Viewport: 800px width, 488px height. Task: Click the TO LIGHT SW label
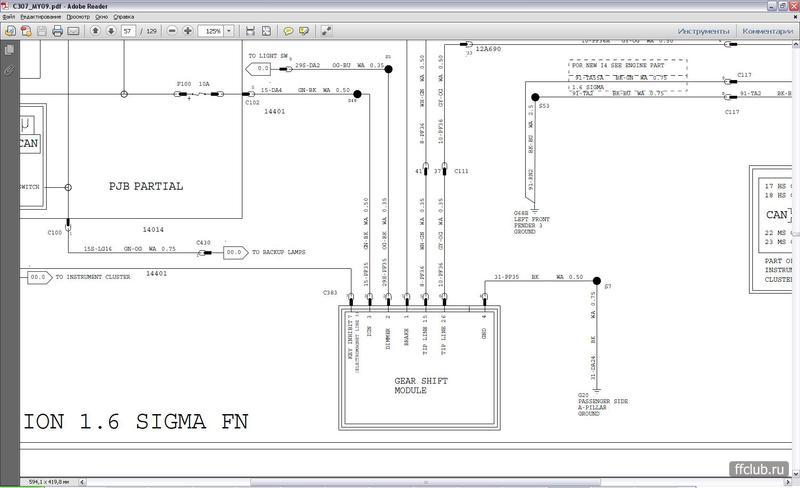[x=268, y=56]
